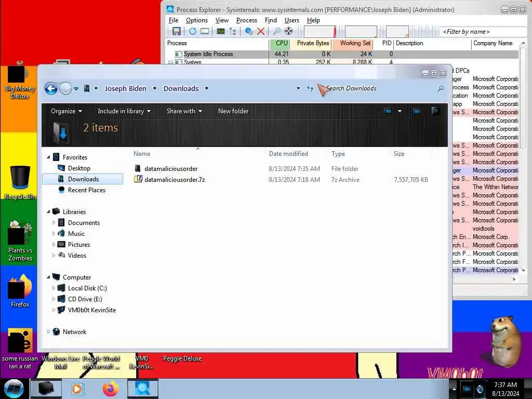This screenshot has width=532, height=399.
Task: Select the Recycle Bin desktop icon
Action: (20, 182)
